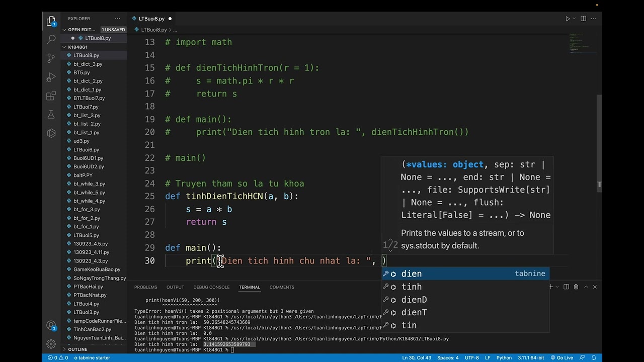Open run options dropdown arrow beside play
The width and height of the screenshot is (644, 362).
[x=574, y=19]
